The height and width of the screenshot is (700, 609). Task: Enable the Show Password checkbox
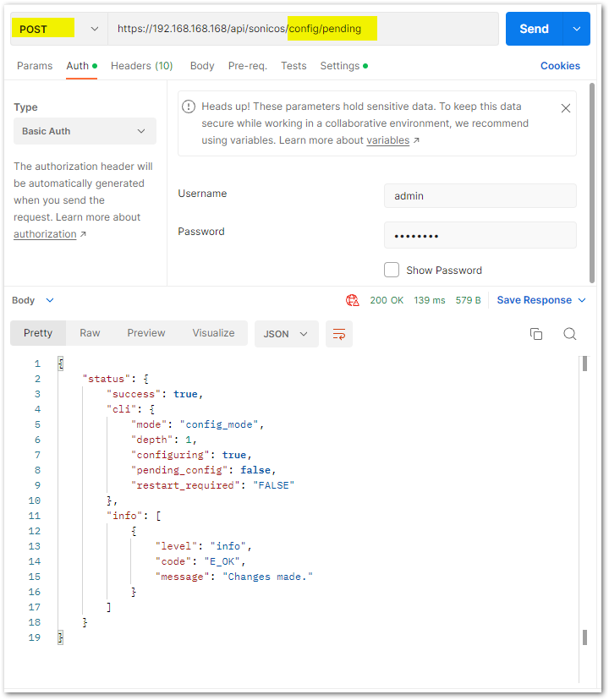click(392, 270)
